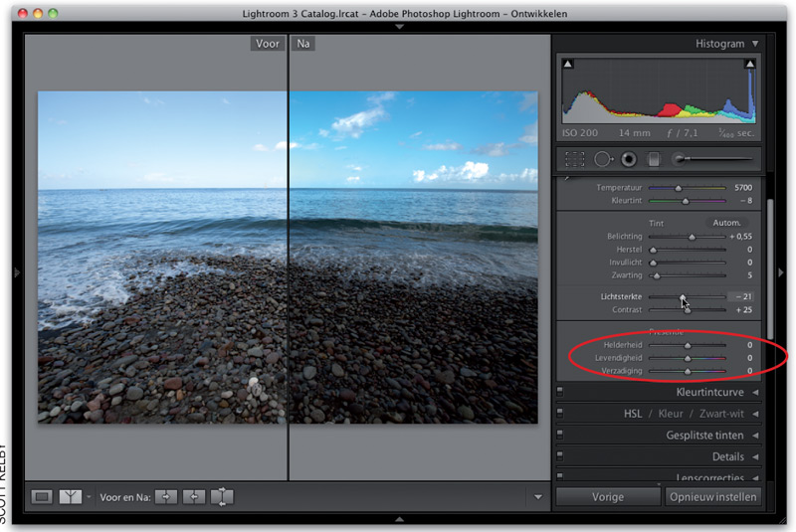Toggle Lenscorrecties panel on/off switch
The image size is (796, 532).
[x=560, y=476]
